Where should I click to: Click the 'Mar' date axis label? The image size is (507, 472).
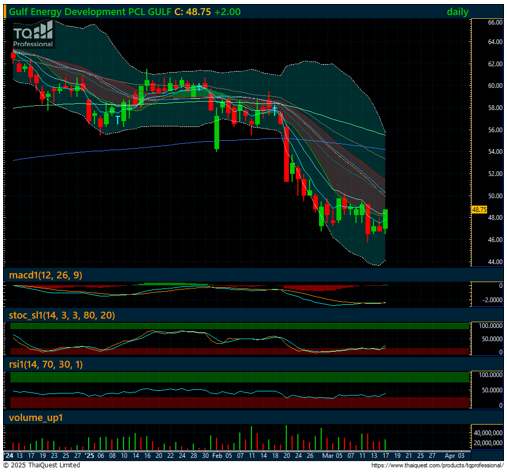click(x=327, y=456)
